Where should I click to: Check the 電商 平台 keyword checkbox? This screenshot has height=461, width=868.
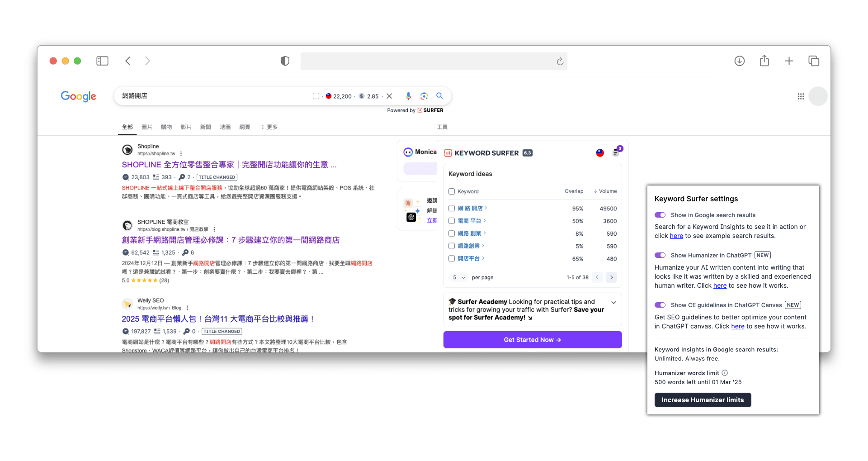pyautogui.click(x=452, y=221)
